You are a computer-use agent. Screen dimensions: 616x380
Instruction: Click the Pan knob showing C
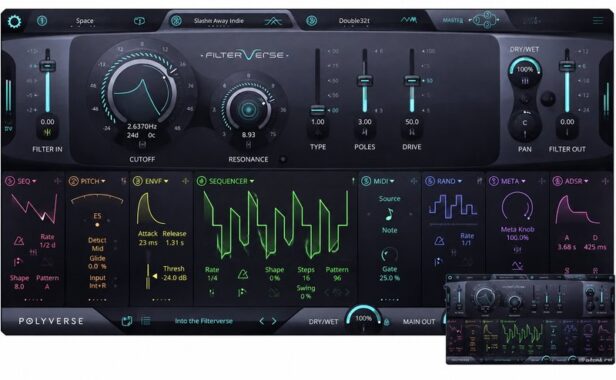tap(525, 124)
